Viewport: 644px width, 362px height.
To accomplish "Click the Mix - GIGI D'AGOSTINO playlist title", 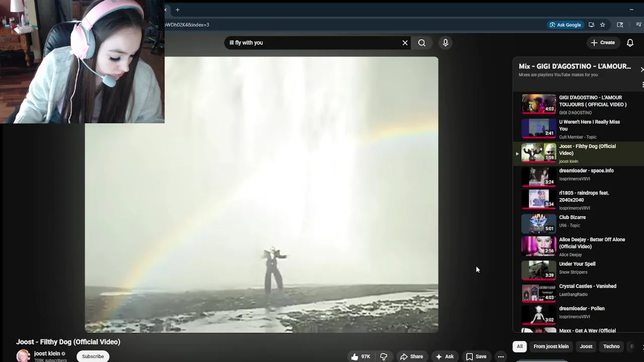I will click(575, 66).
